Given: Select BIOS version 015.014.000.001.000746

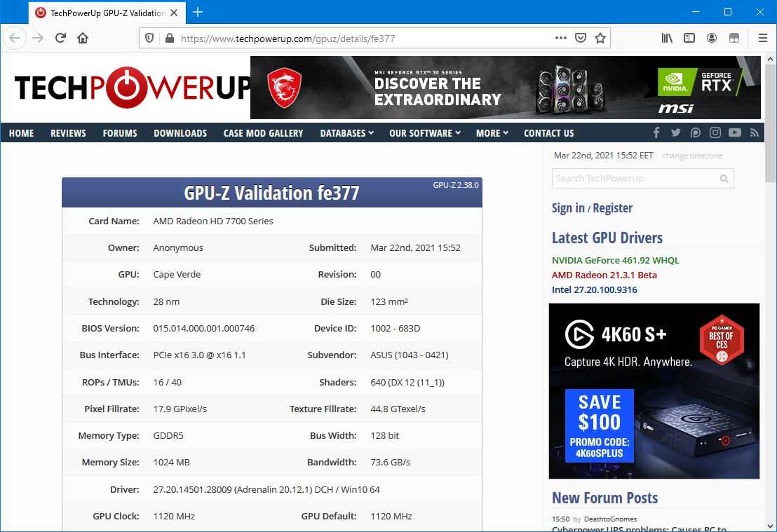Looking at the screenshot, I should tap(203, 329).
